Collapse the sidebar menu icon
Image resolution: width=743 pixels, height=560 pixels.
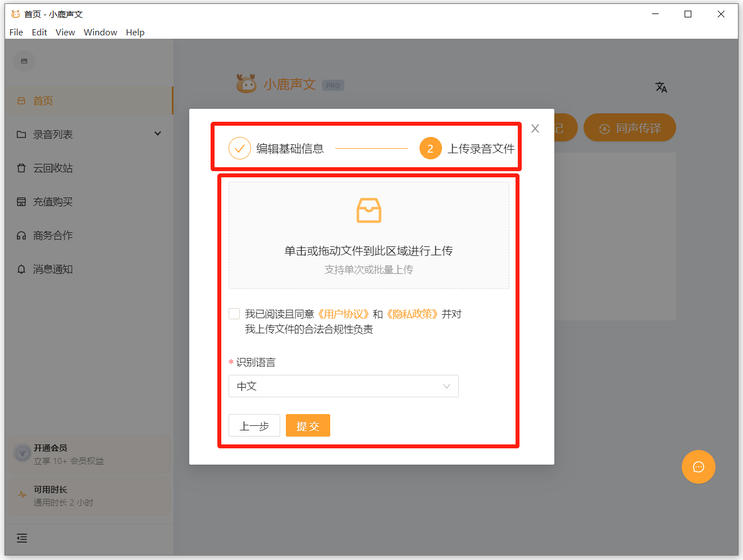click(22, 538)
